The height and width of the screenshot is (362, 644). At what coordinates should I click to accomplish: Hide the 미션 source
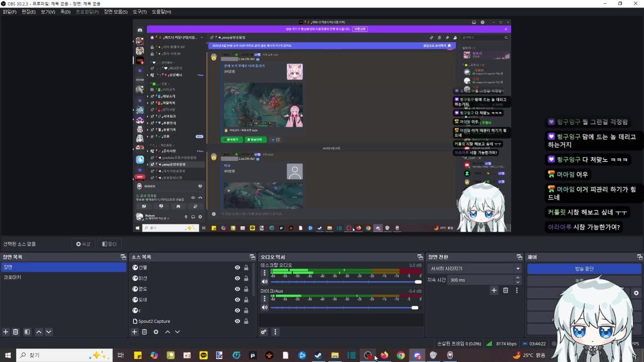(x=237, y=278)
